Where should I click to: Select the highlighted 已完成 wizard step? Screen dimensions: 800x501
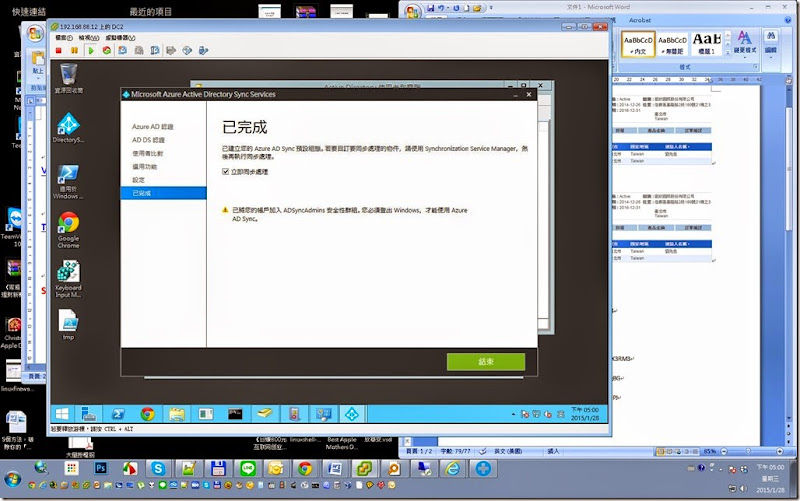pyautogui.click(x=163, y=193)
